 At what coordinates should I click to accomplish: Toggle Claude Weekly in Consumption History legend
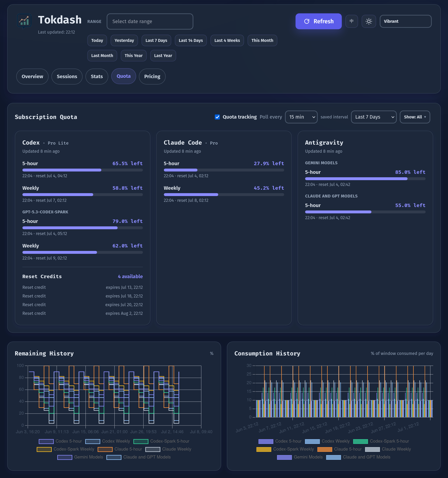[388, 449]
